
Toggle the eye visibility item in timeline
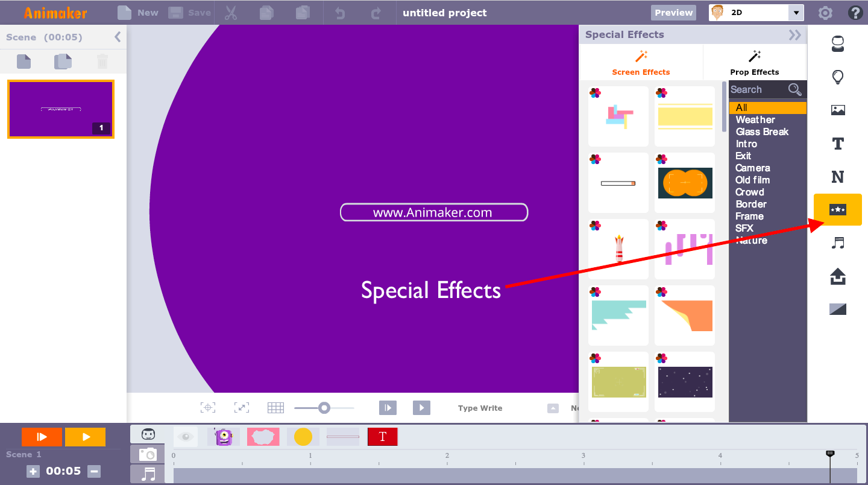click(x=186, y=437)
